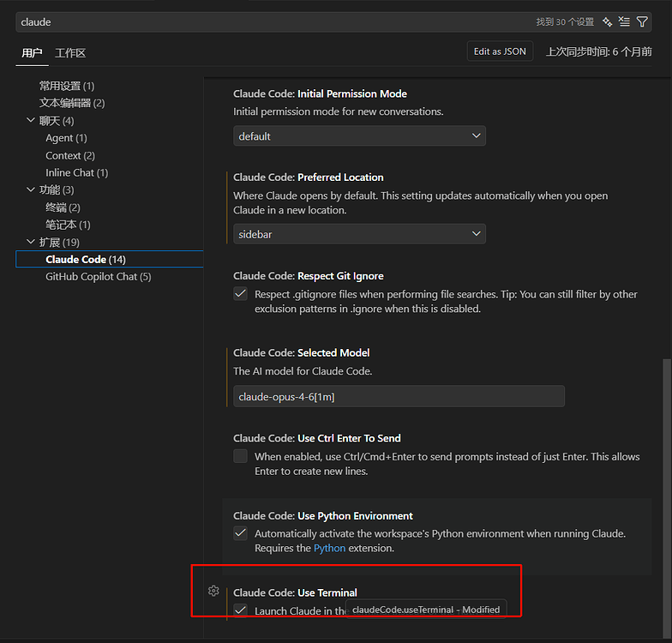Select 终端 (2) tree item
This screenshot has height=643, width=672.
(63, 207)
